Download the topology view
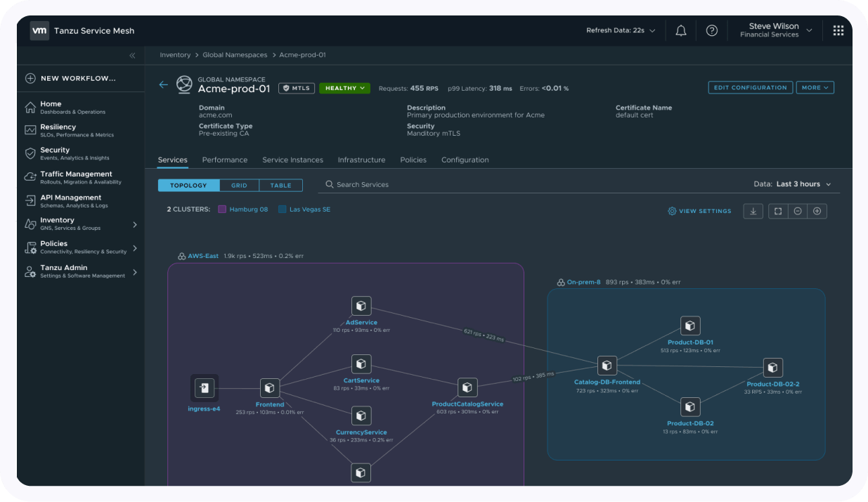 tap(753, 211)
